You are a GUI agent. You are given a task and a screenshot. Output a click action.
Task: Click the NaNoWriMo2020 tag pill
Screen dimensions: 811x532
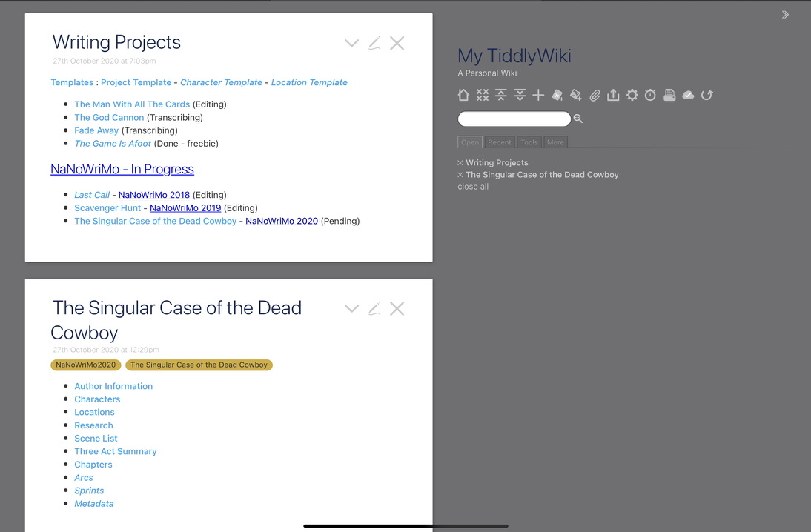pyautogui.click(x=86, y=365)
